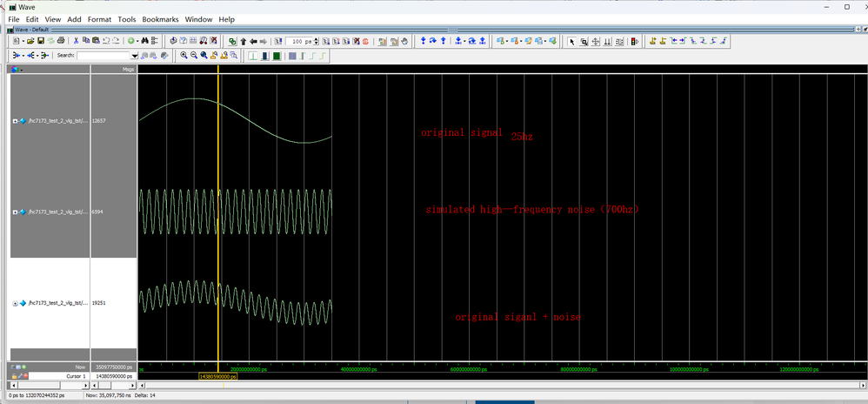The width and height of the screenshot is (868, 404).
Task: Expand the third signal with value 19251
Action: 15,303
